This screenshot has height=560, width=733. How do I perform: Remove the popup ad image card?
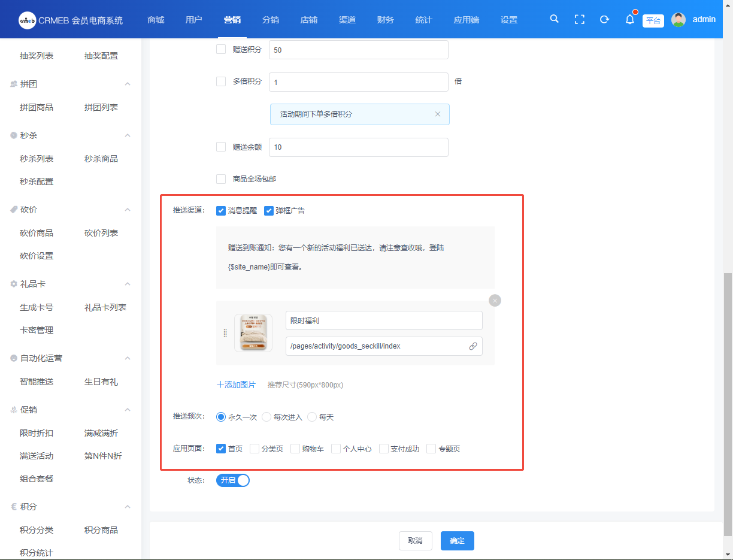(495, 300)
